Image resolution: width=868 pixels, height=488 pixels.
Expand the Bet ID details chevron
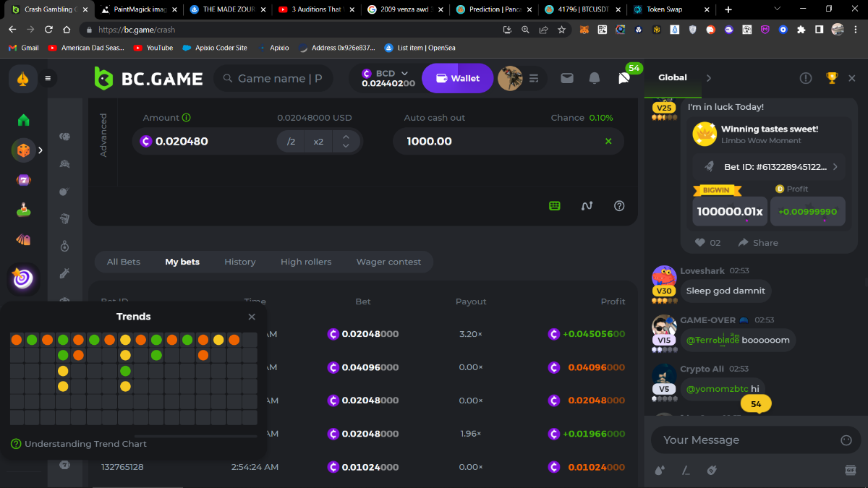pos(835,167)
